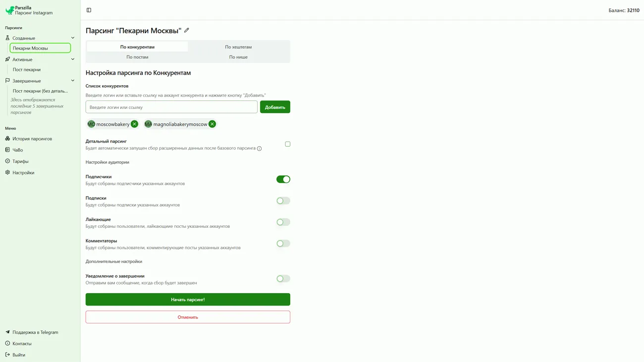The width and height of the screenshot is (644, 362).
Task: Click the pencil icon to rename parsing
Action: point(187,30)
